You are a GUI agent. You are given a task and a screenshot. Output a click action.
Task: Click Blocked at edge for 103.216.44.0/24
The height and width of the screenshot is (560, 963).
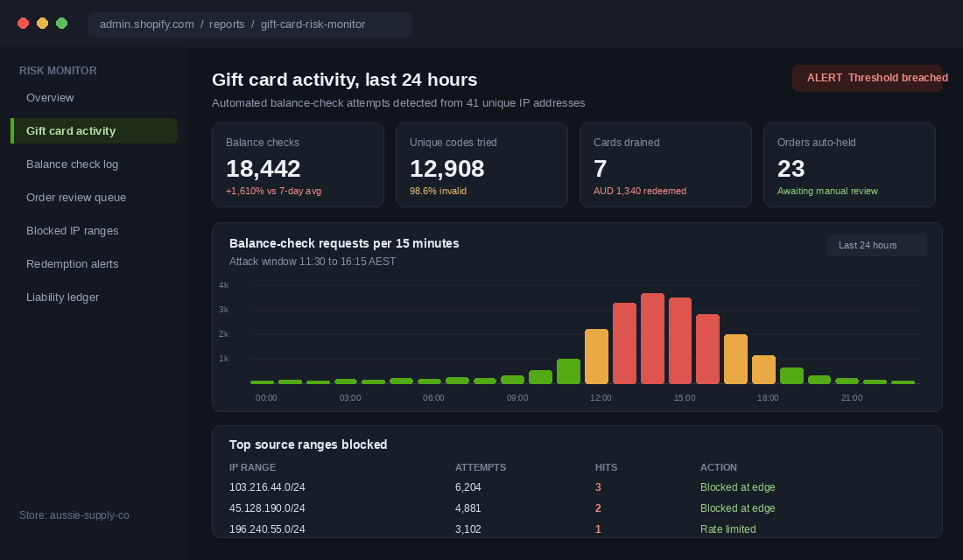tap(738, 486)
